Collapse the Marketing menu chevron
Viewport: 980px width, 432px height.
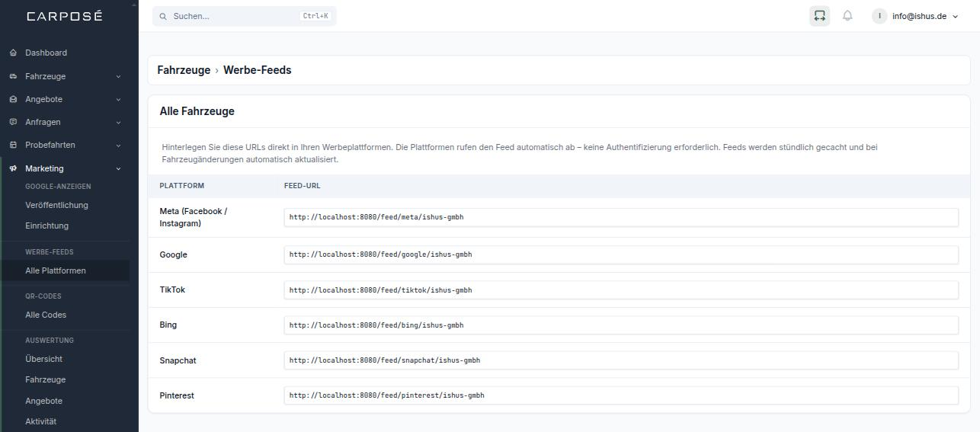(118, 168)
